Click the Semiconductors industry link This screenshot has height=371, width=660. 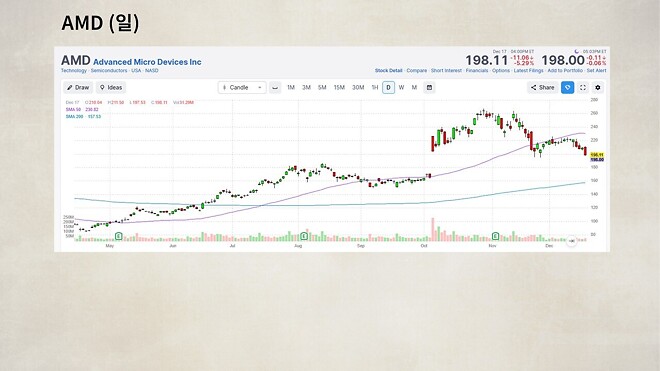click(x=109, y=71)
